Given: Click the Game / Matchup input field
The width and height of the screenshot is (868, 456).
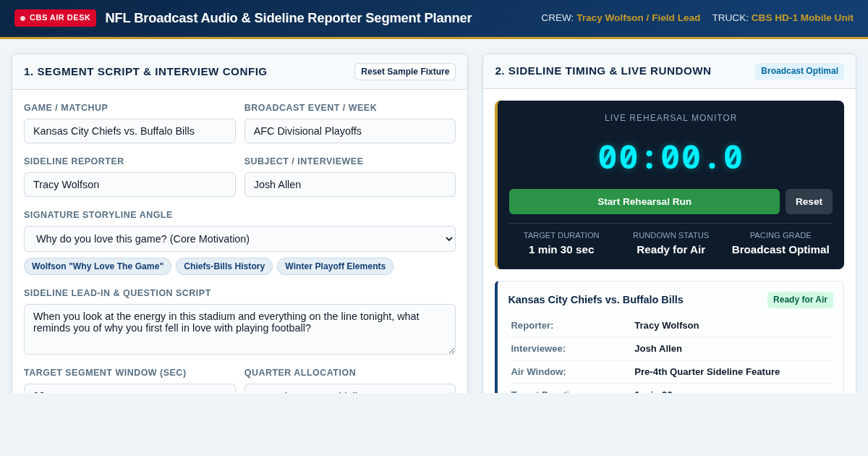Looking at the screenshot, I should pos(129,131).
